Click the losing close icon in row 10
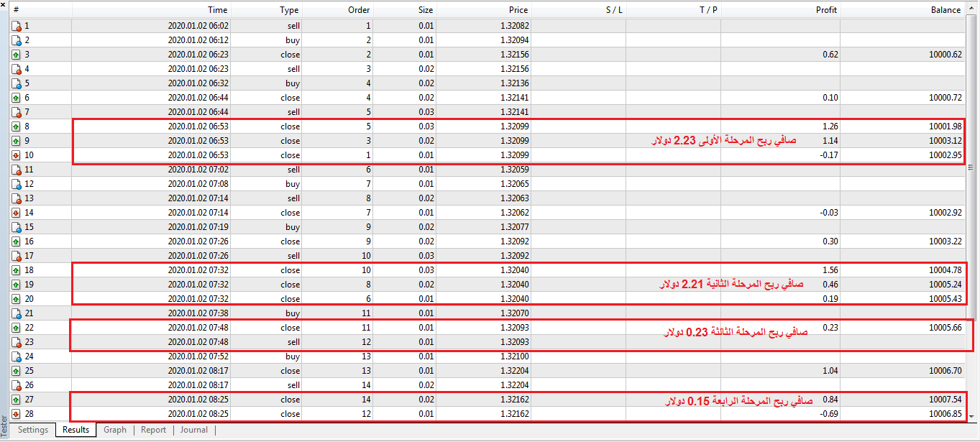This screenshot has height=442, width=980. [x=17, y=155]
